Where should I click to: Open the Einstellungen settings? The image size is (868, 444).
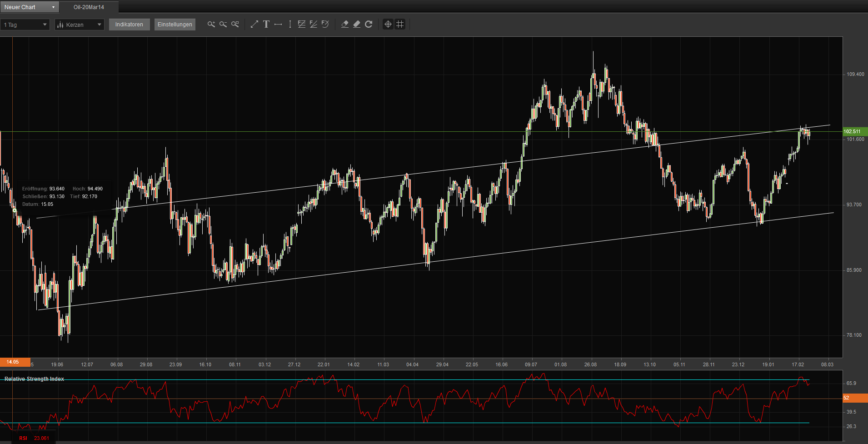(x=175, y=24)
